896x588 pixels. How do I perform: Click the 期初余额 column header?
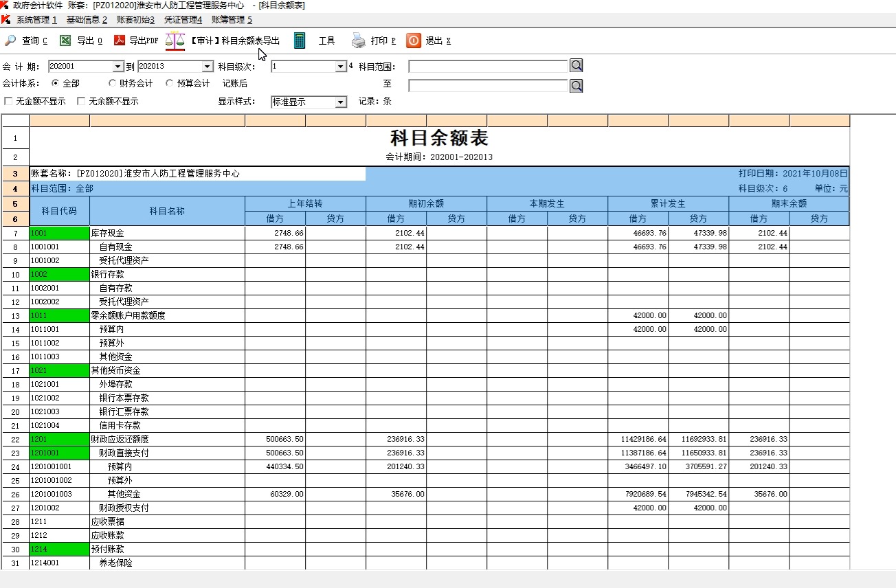pyautogui.click(x=427, y=204)
